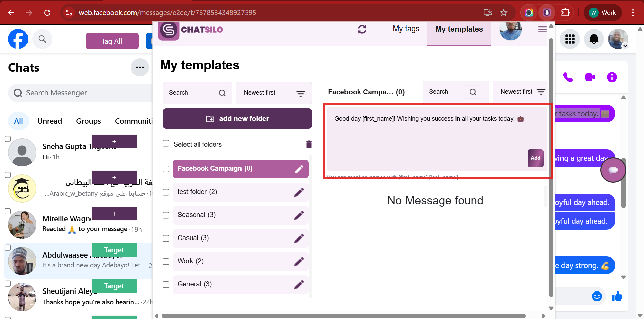Screen dimensions: 644x319
Task: Select the Groups chats filter
Action: pyautogui.click(x=89, y=121)
